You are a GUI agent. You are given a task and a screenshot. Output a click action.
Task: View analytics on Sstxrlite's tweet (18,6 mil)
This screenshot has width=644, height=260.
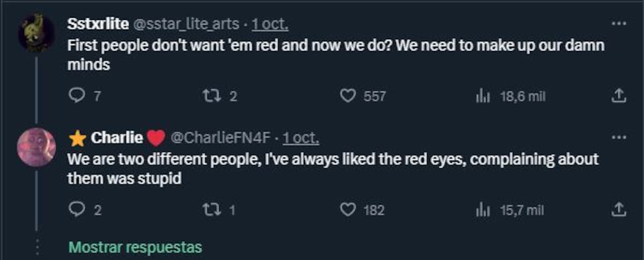point(481,96)
